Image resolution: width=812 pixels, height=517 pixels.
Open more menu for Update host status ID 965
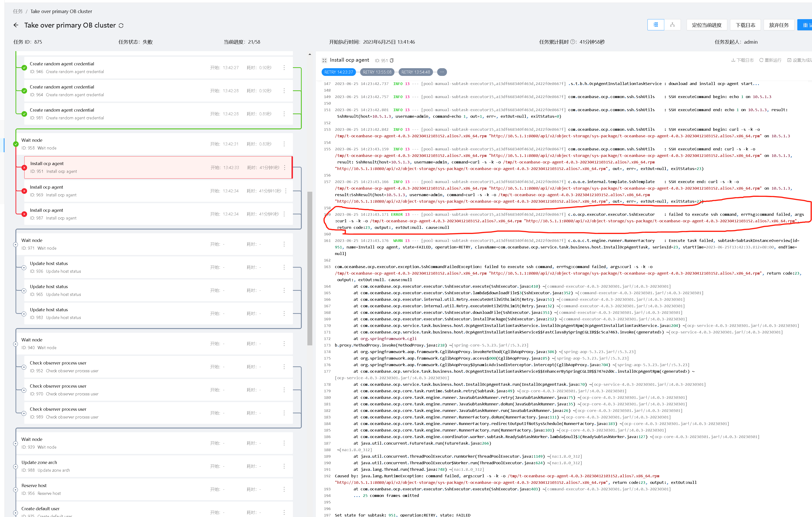284,290
